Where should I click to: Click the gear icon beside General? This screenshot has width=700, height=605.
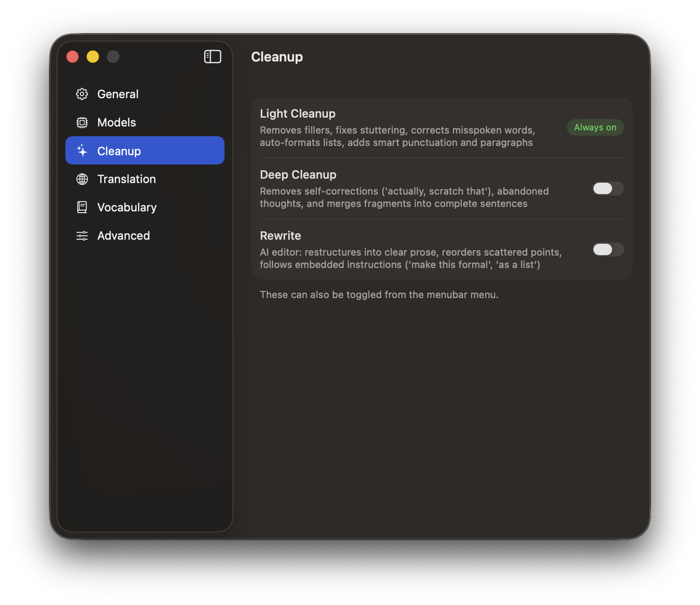[82, 94]
